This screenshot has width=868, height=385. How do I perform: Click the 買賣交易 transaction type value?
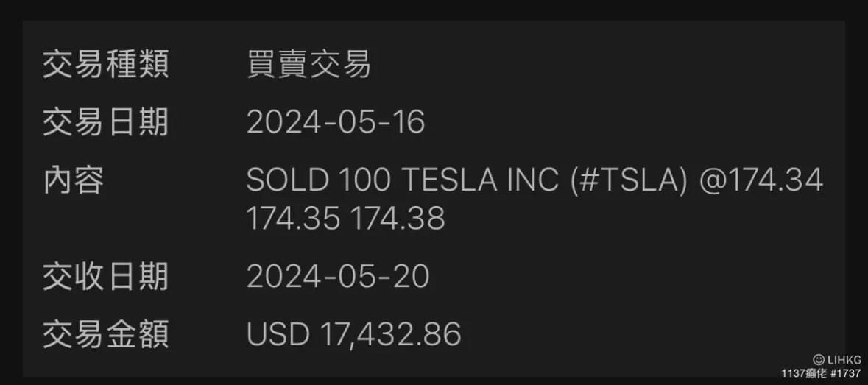tap(308, 66)
